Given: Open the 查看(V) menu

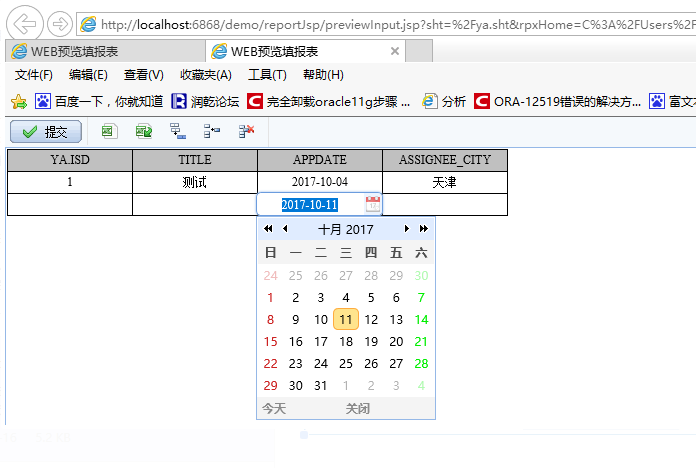Looking at the screenshot, I should (x=143, y=75).
